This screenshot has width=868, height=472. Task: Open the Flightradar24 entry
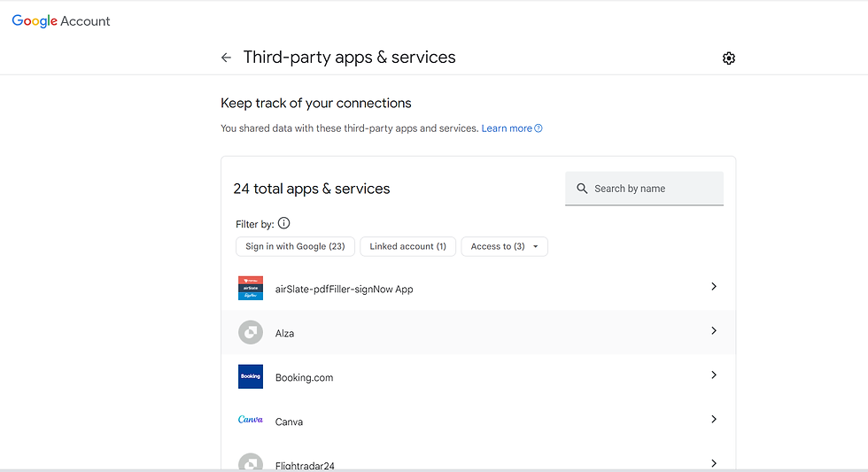pos(478,458)
